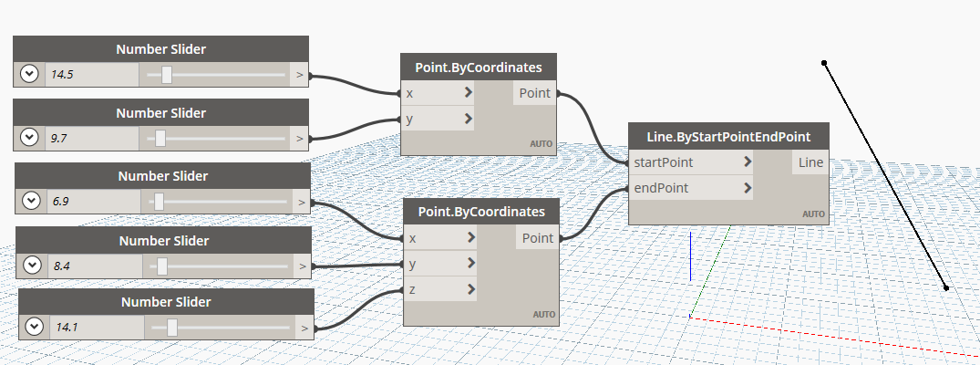980x365 pixels.
Task: Open y port chevron on upper Point.ByCoordinates
Action: pyautogui.click(x=469, y=119)
